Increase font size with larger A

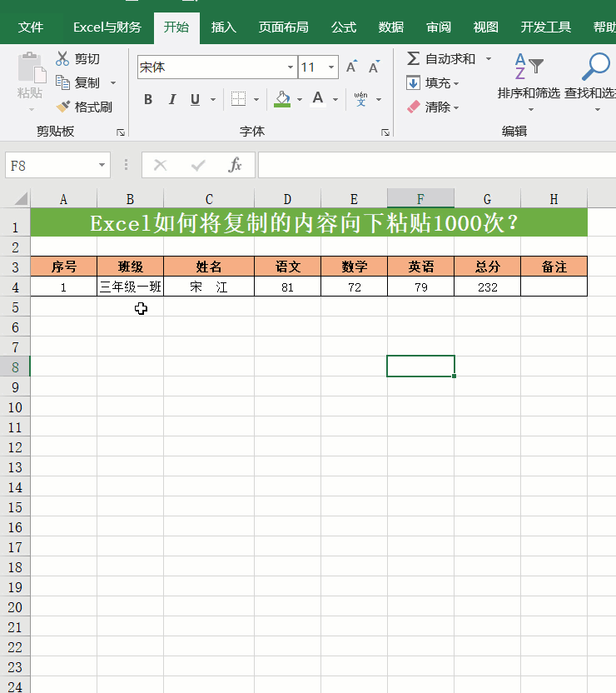click(x=351, y=67)
